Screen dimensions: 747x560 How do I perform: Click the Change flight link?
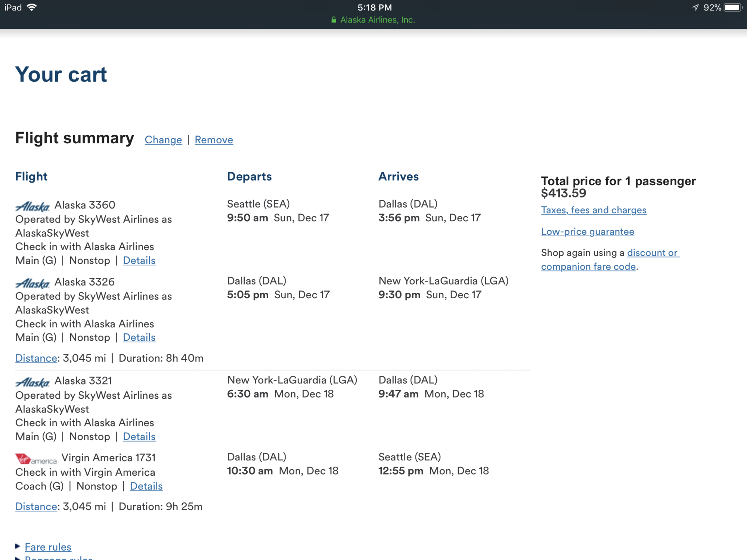click(163, 140)
